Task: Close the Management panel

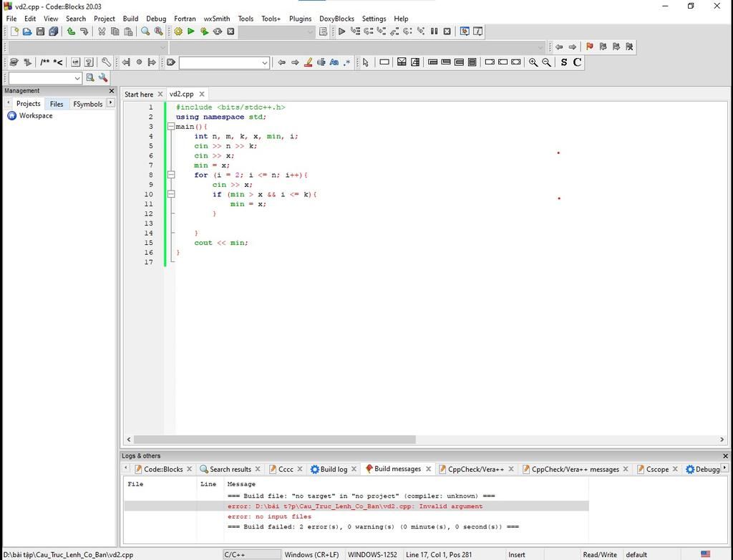Action: click(x=111, y=91)
